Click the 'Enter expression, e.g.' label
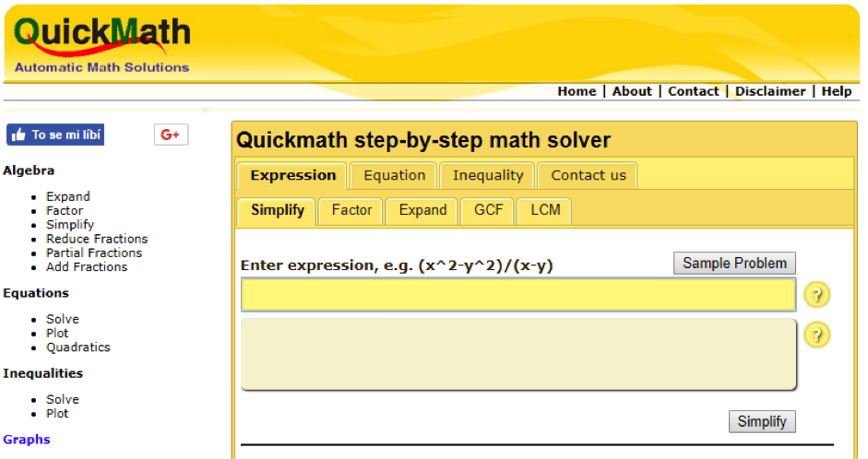The width and height of the screenshot is (868, 459). (x=397, y=265)
